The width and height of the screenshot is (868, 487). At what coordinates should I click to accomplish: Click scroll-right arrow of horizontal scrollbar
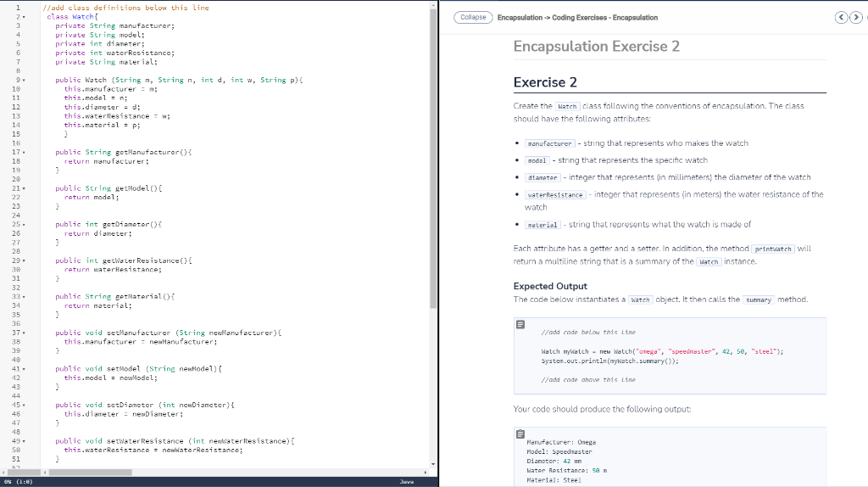point(426,473)
